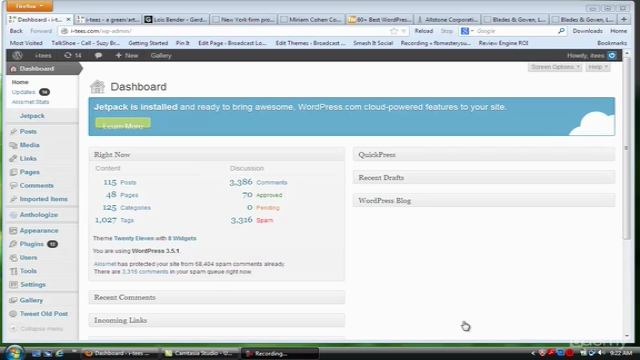Expand the Help dropdown tab

coord(598,67)
